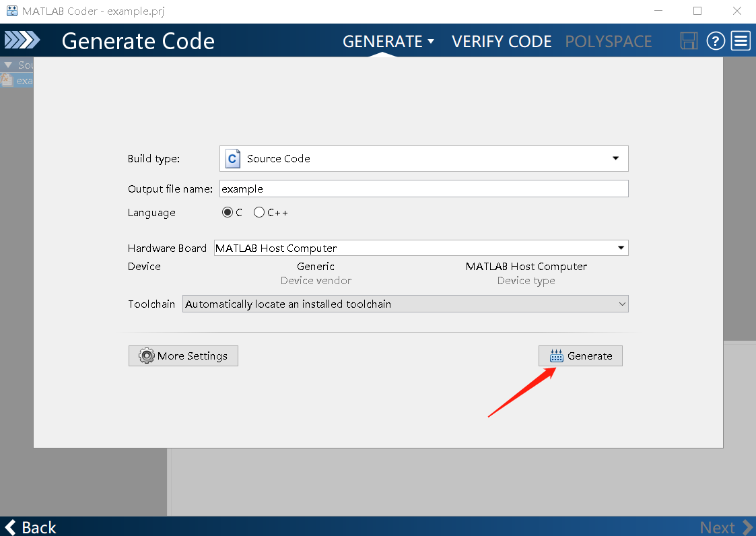
Task: Edit the Output file name field
Action: tap(424, 189)
